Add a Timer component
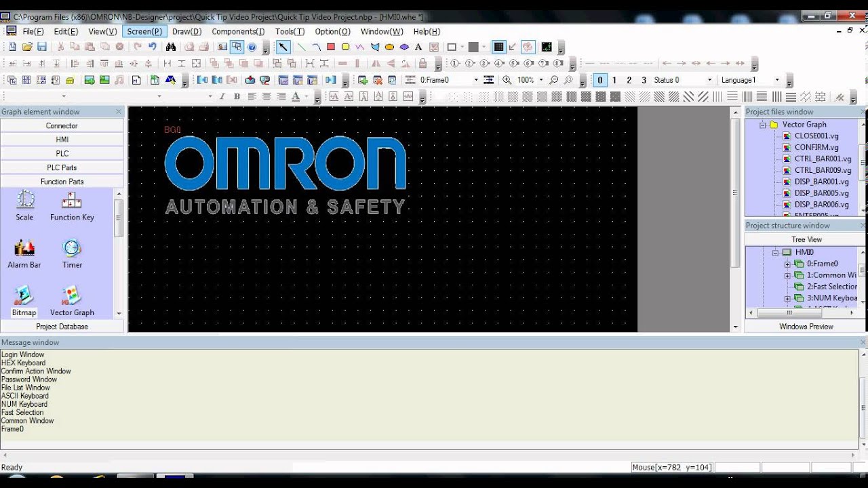 pos(72,254)
